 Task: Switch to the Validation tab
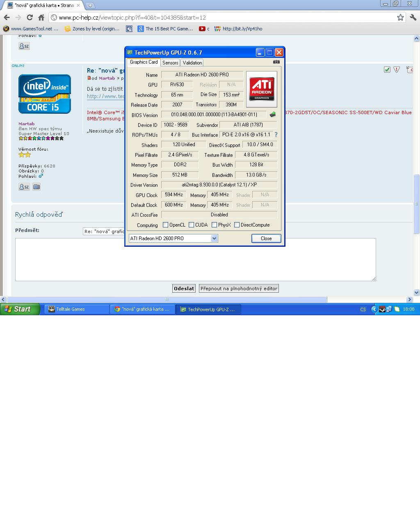[x=192, y=62]
